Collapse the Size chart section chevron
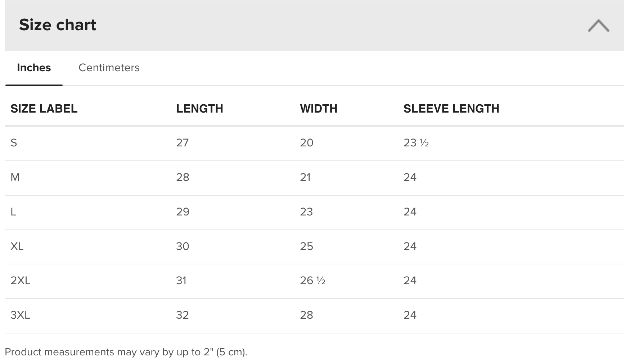Viewport: 630px width, 364px height. tap(598, 26)
